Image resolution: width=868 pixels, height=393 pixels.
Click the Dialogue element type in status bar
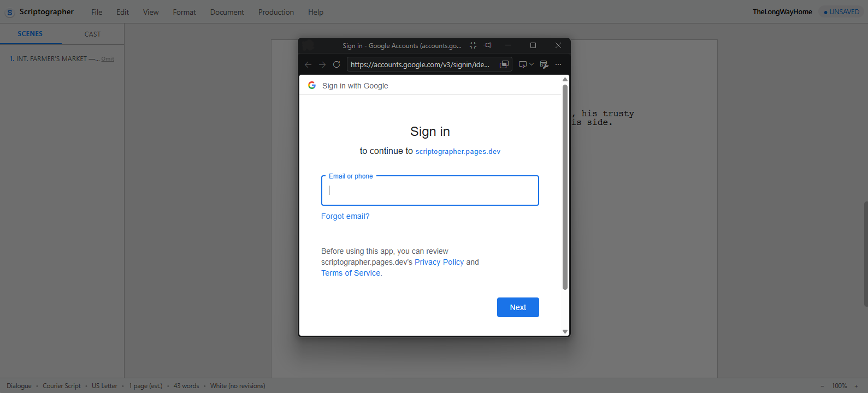[x=19, y=386]
